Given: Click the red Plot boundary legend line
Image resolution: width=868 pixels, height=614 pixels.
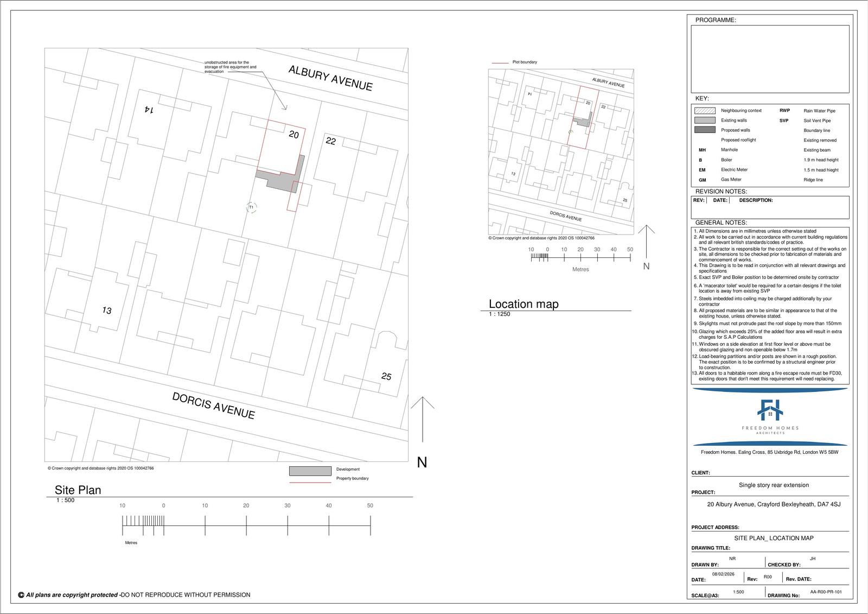Looking at the screenshot, I should 500,63.
